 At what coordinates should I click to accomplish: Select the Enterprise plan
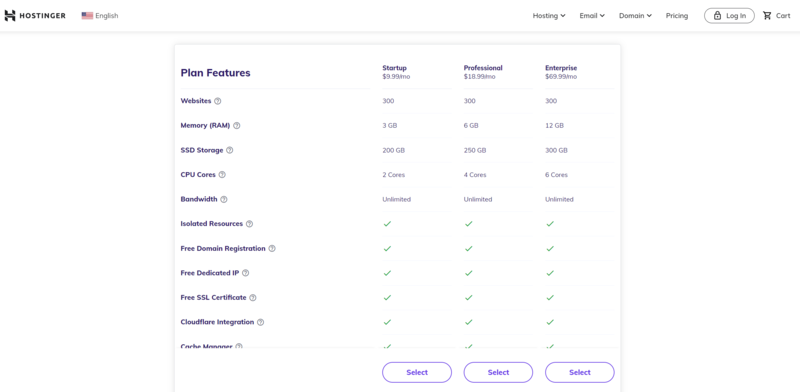tap(580, 372)
